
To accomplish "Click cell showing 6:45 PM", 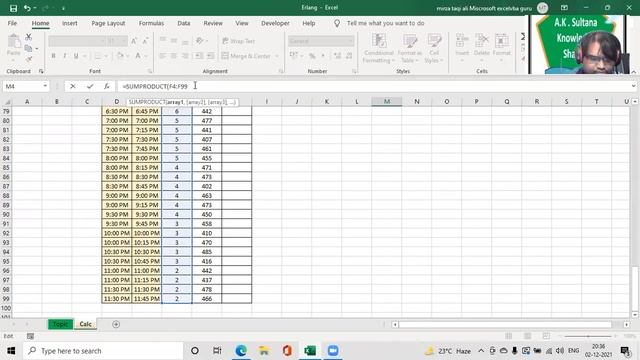I will pos(147,111).
